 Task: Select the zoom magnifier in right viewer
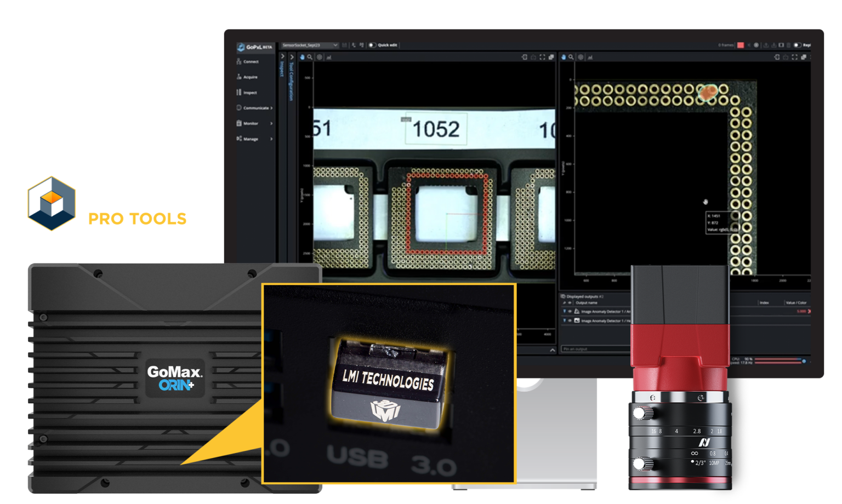(571, 57)
